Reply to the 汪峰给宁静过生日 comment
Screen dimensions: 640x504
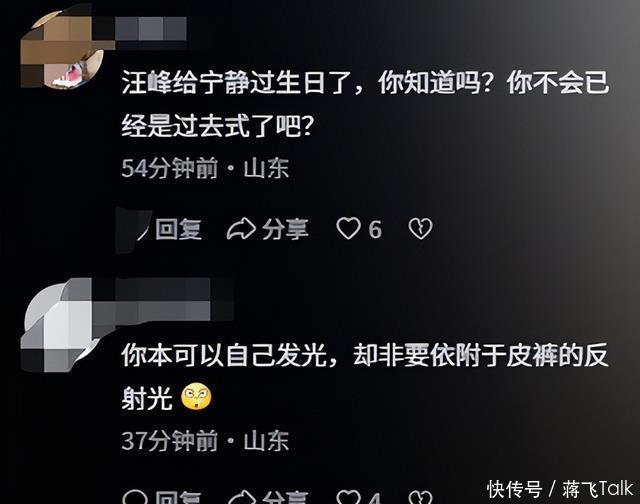pos(178,229)
